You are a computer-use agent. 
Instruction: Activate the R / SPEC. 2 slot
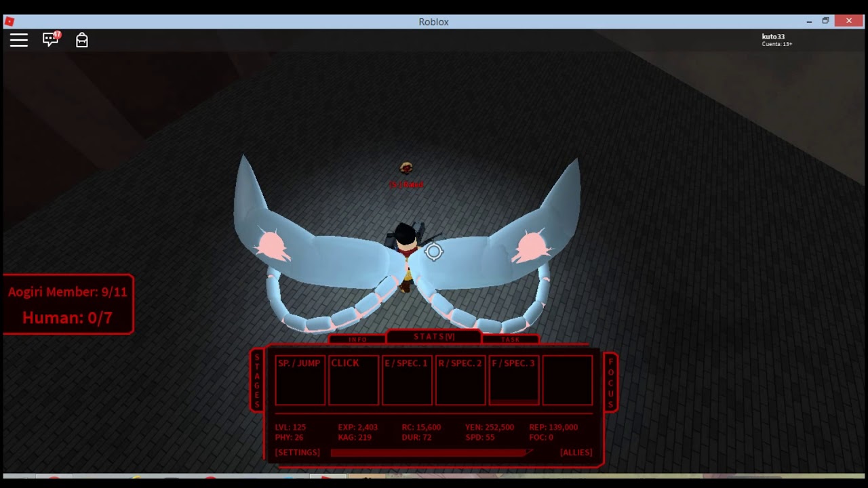pos(460,380)
